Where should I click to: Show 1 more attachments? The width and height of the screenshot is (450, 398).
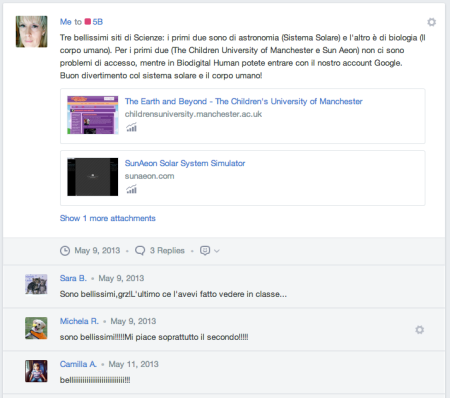tap(108, 218)
